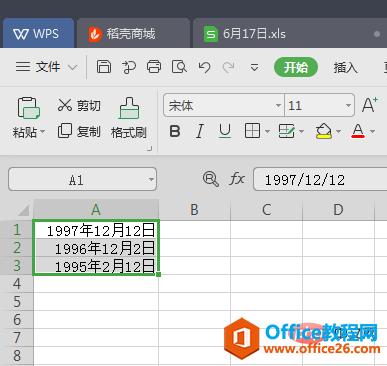Open clipboard group dialog launcher

(150, 149)
